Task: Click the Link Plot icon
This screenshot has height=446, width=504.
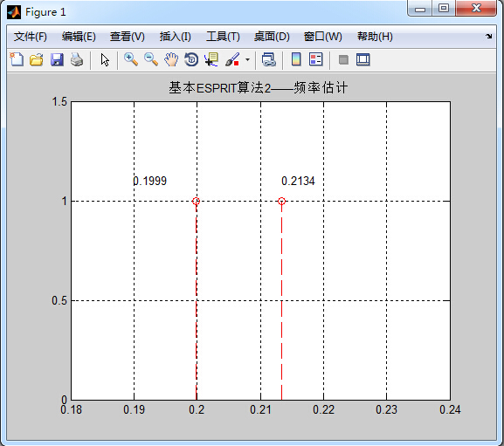Action: 269,59
